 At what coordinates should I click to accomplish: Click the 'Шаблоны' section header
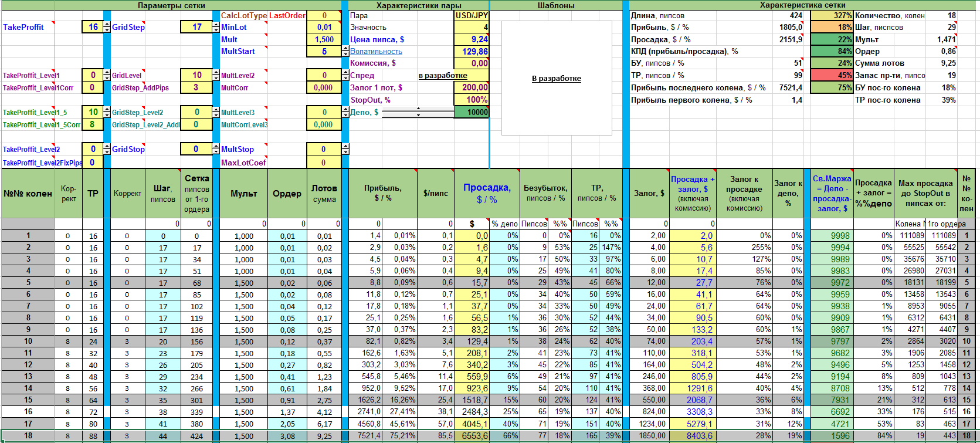(x=556, y=5)
